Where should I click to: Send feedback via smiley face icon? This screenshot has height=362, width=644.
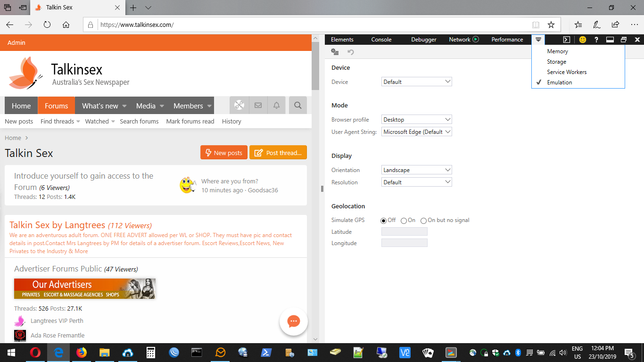point(583,40)
